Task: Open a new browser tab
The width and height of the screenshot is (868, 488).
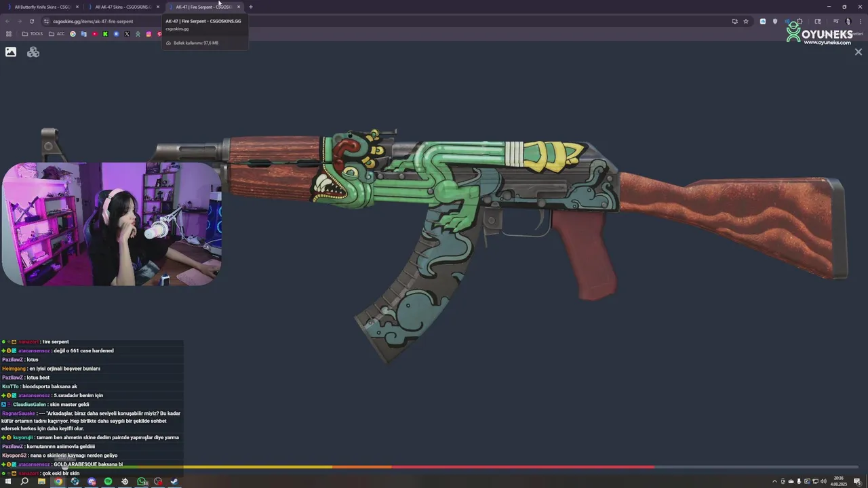Action: tap(251, 7)
